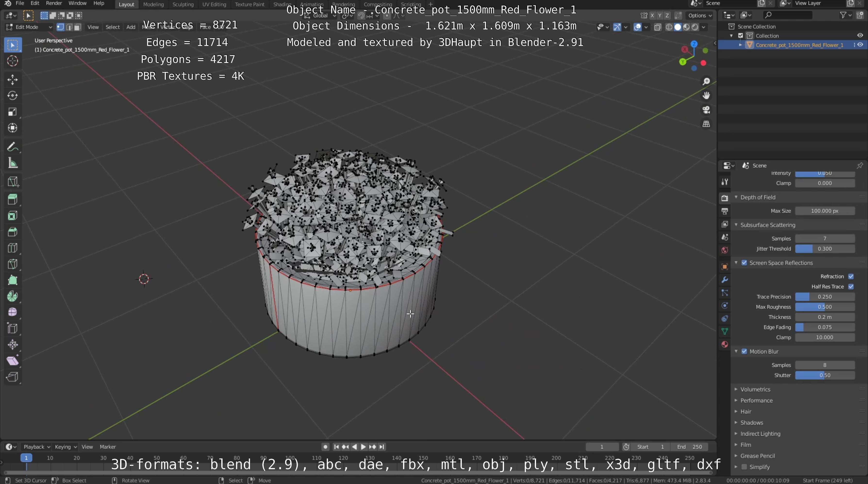Select the Extrude Region tool
The image size is (868, 484).
click(x=12, y=199)
